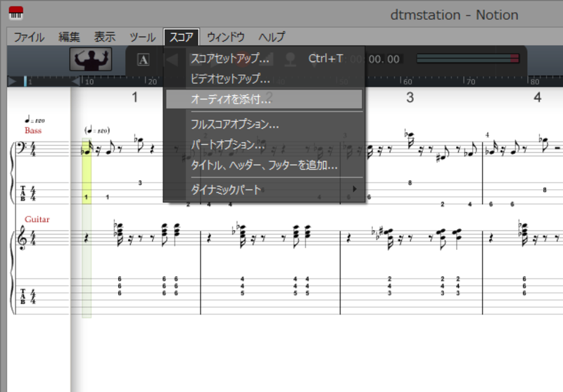
Task: Click measure number 3 above score
Action: click(410, 97)
